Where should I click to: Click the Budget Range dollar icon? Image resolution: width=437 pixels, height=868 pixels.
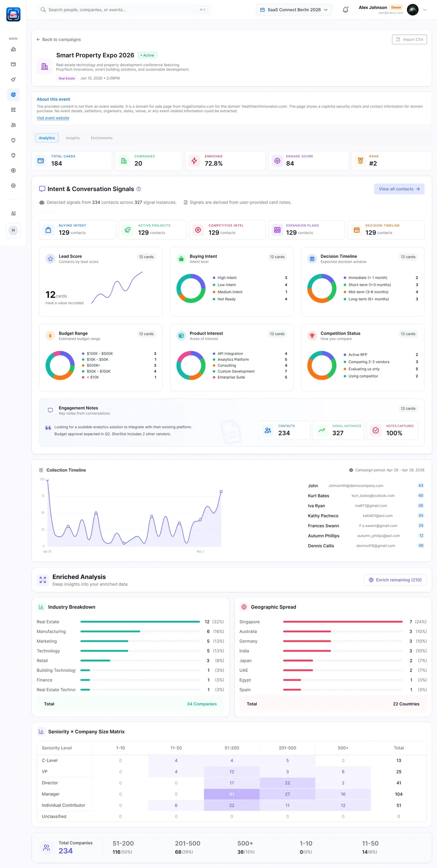coord(50,336)
